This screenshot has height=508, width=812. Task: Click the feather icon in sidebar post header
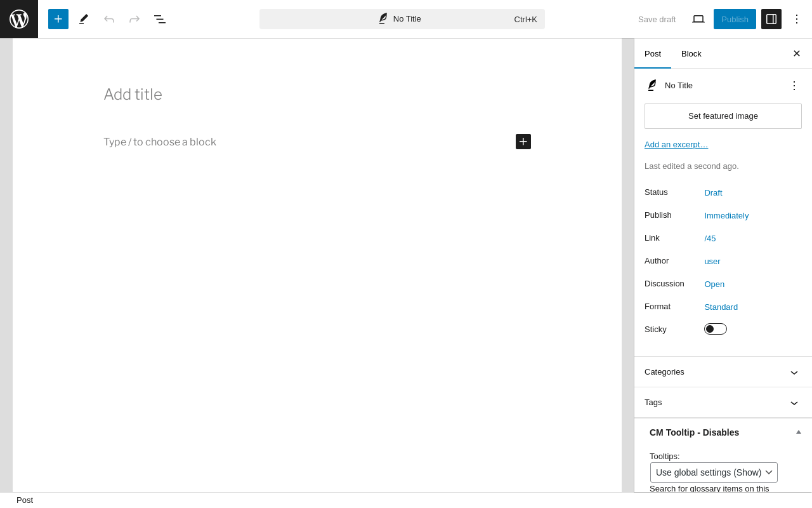pos(652,85)
